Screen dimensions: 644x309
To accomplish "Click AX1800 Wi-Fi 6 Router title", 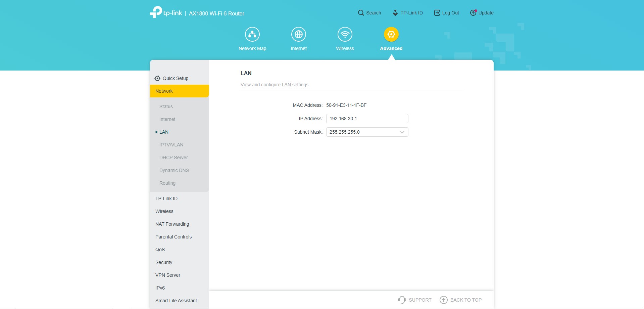I will coord(216,13).
